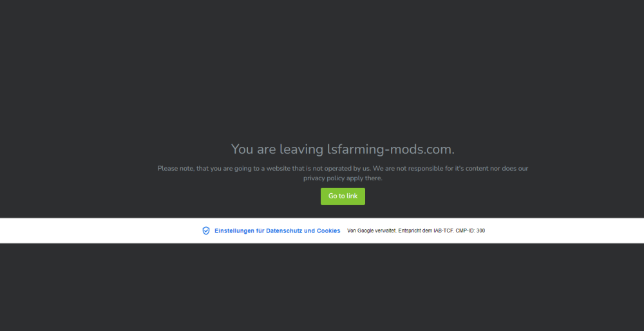This screenshot has height=331, width=644.
Task: Select the lsfarming-mods.com domain in heading
Action: click(391, 149)
